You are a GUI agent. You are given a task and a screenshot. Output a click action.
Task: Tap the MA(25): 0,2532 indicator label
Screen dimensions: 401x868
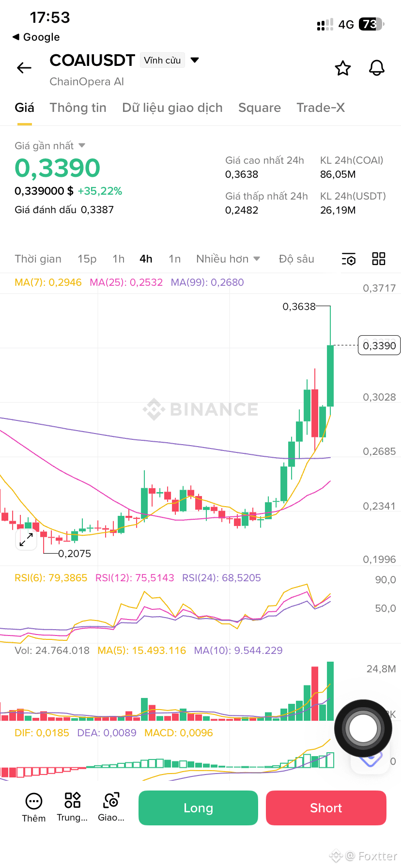point(126,282)
